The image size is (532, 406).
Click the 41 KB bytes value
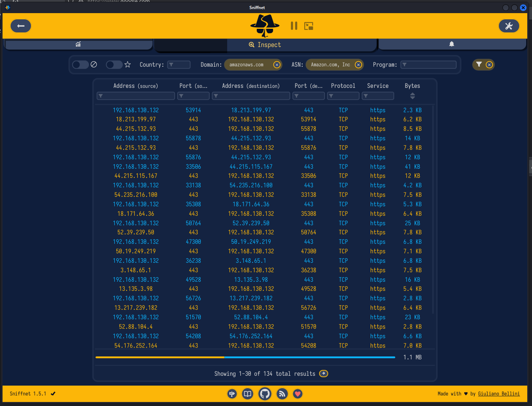(412, 167)
